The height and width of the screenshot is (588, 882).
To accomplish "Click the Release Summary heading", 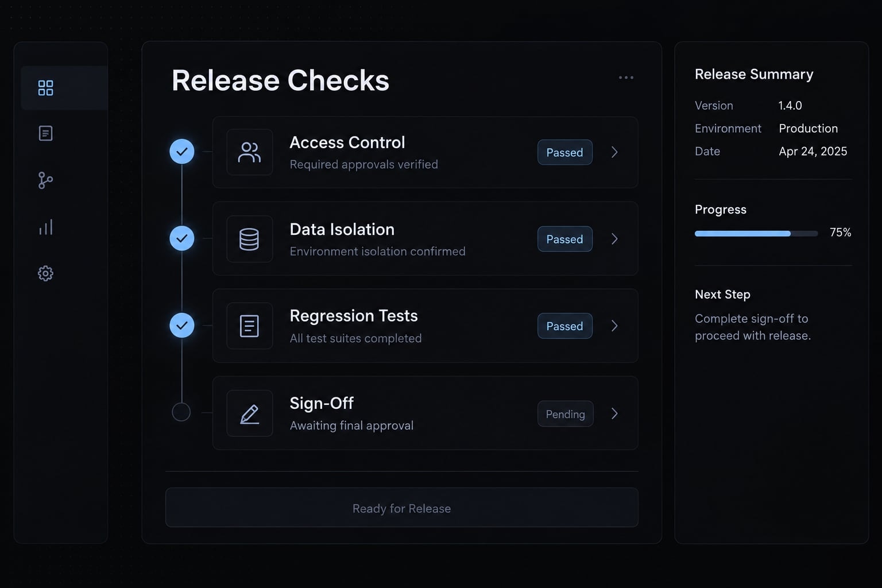I will pyautogui.click(x=754, y=74).
